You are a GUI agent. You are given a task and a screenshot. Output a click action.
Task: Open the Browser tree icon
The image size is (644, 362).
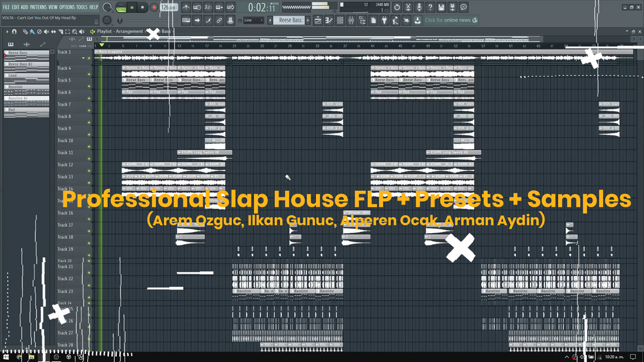coord(362,20)
